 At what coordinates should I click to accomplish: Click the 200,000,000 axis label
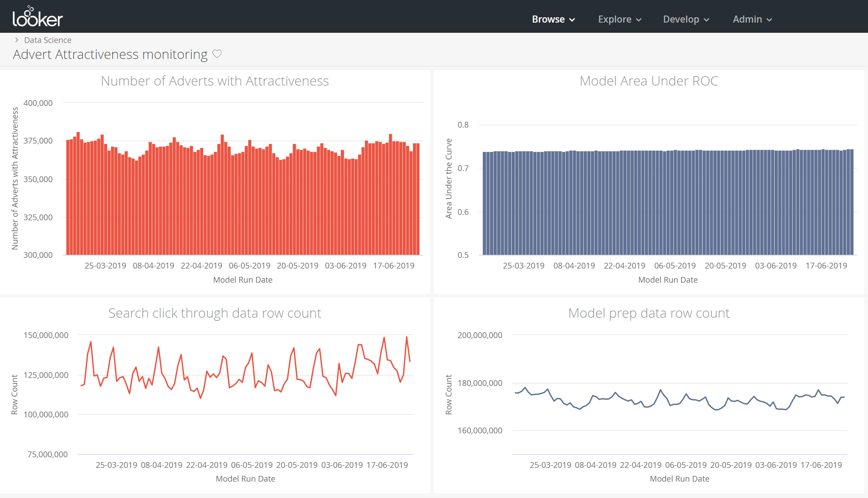[480, 335]
